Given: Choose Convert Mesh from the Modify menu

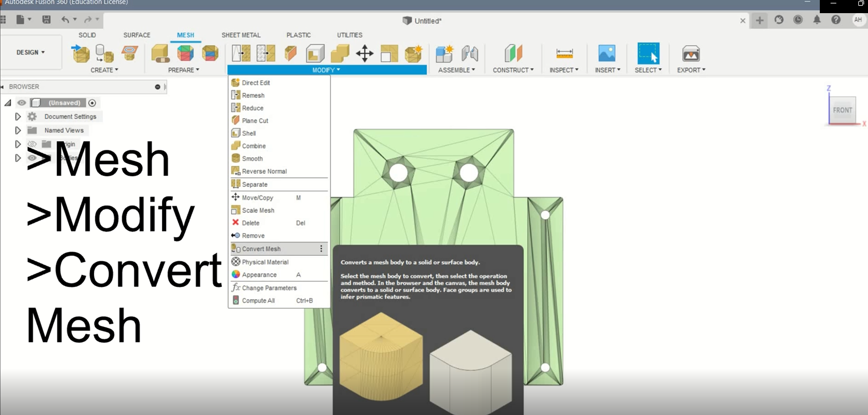Looking at the screenshot, I should tap(279, 249).
